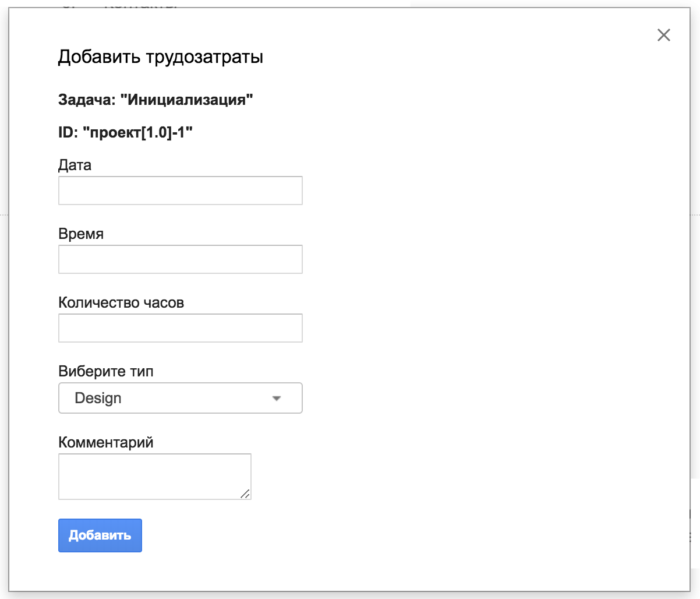Click the Комментарий label
Viewport: 700px width, 599px height.
pos(106,442)
